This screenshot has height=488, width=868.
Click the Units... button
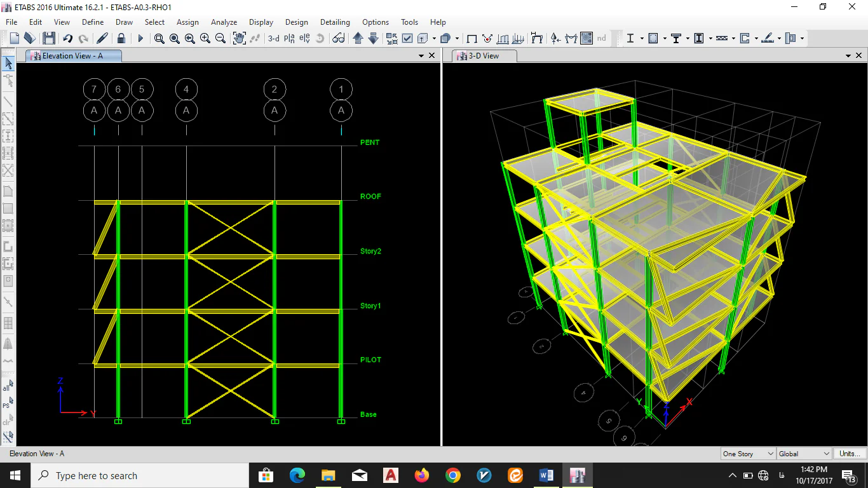coord(850,454)
